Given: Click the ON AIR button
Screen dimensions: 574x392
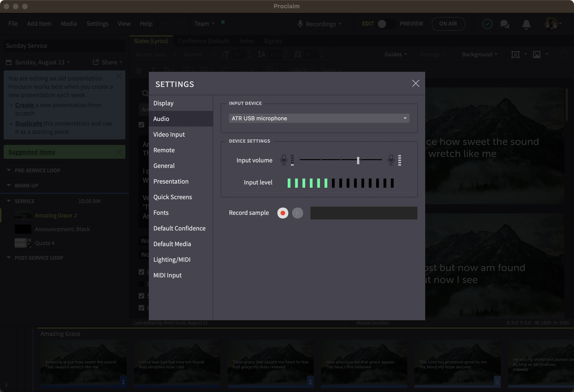Looking at the screenshot, I should coord(448,24).
